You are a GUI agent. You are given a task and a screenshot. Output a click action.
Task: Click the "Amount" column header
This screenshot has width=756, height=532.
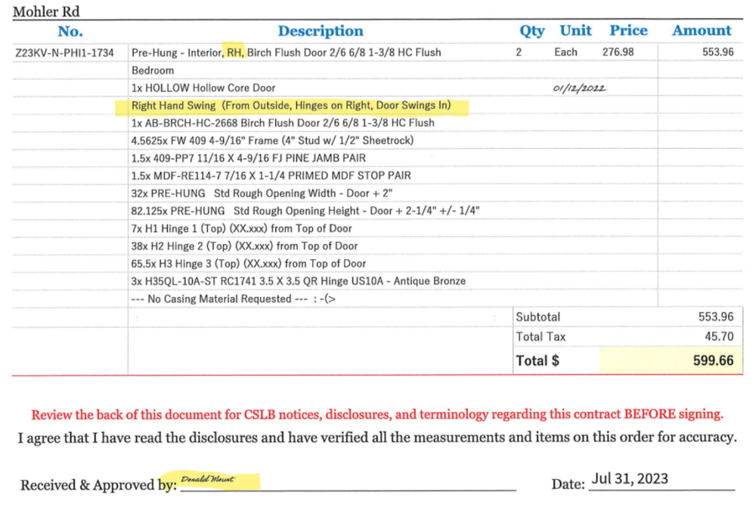tap(702, 31)
